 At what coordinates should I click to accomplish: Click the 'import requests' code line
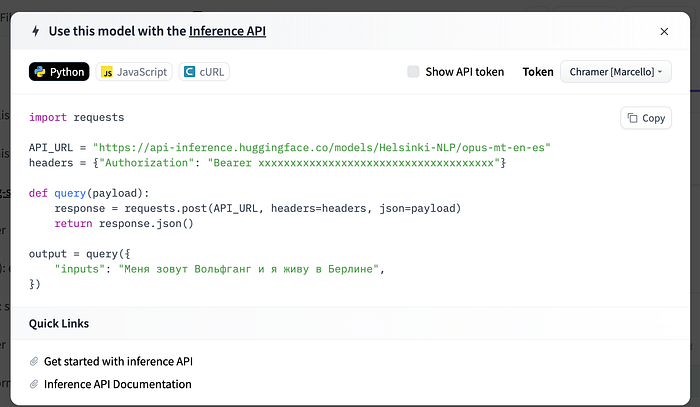tap(76, 117)
